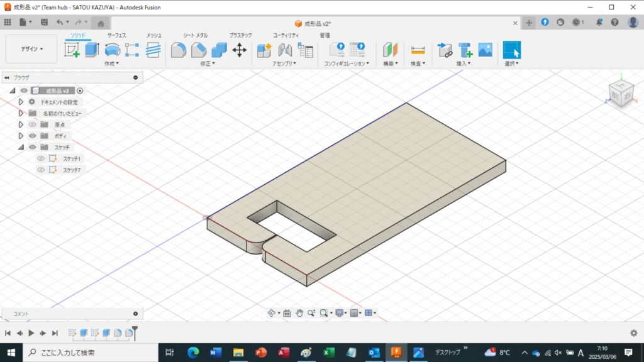Toggle visibility of the Origin folder
Viewport: 644px width, 362px height.
pyautogui.click(x=33, y=124)
